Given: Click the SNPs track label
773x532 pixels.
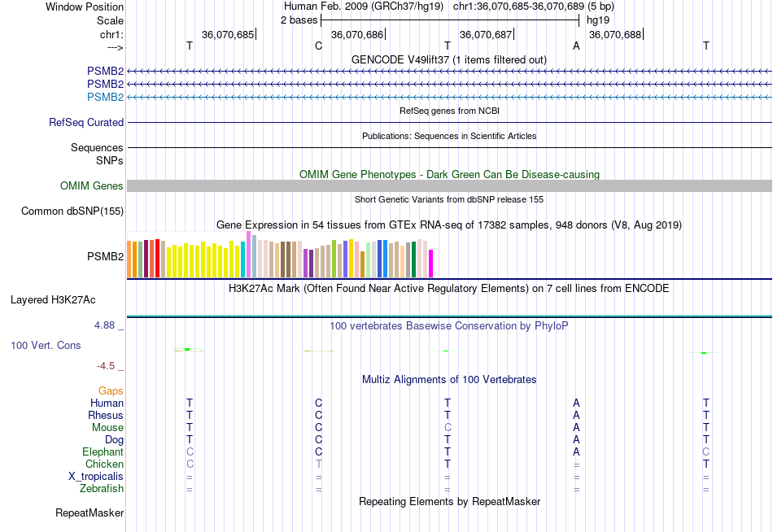Looking at the screenshot, I should [110, 160].
